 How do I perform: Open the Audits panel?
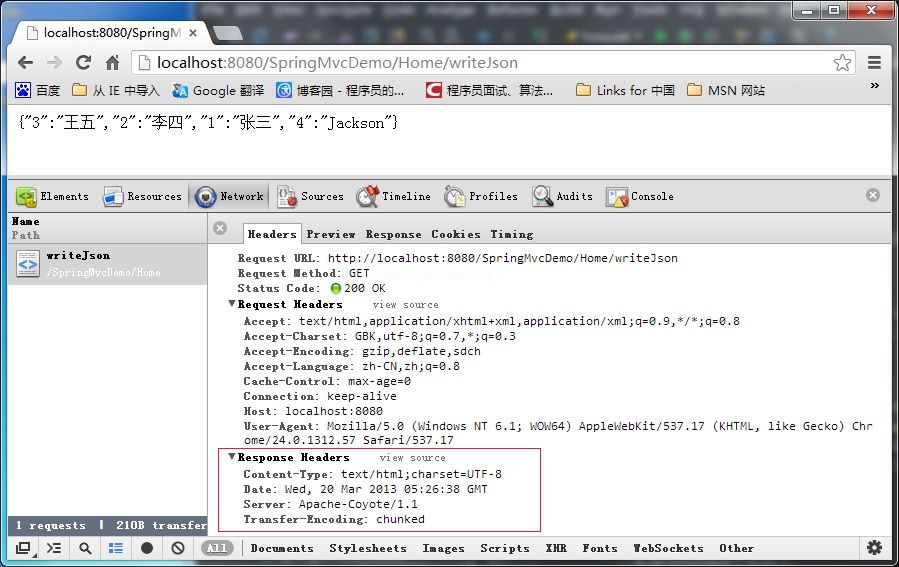click(x=562, y=197)
